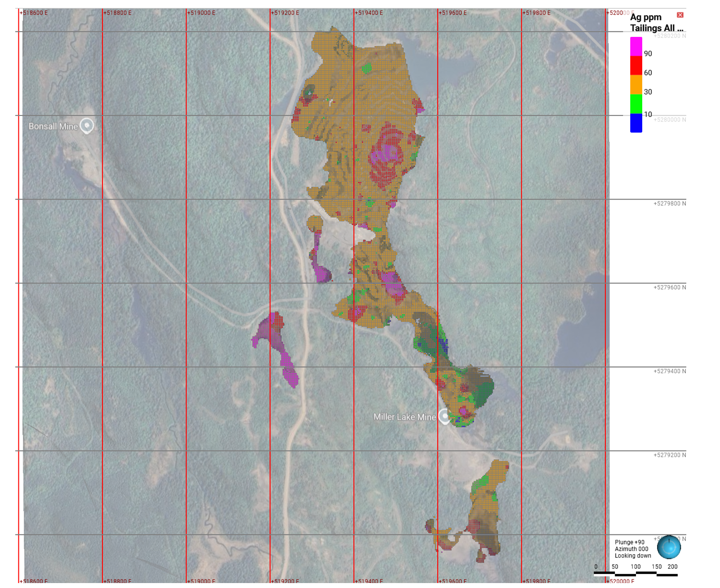
Task: Click the '+518600 E' top grid label
Action: pyautogui.click(x=34, y=13)
